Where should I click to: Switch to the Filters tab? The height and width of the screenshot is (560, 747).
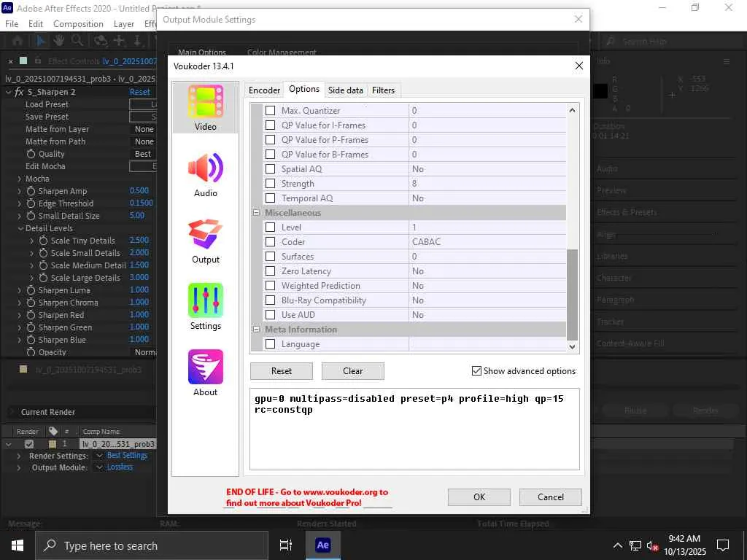tap(384, 90)
